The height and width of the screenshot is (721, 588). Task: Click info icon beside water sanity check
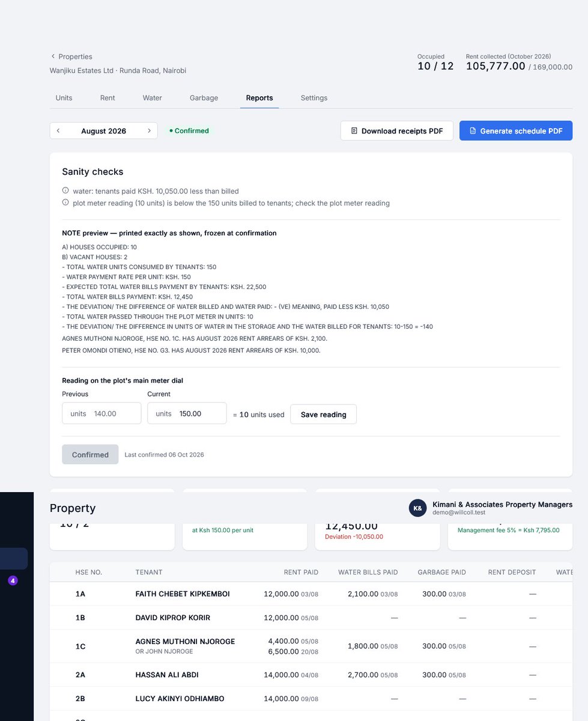click(65, 191)
